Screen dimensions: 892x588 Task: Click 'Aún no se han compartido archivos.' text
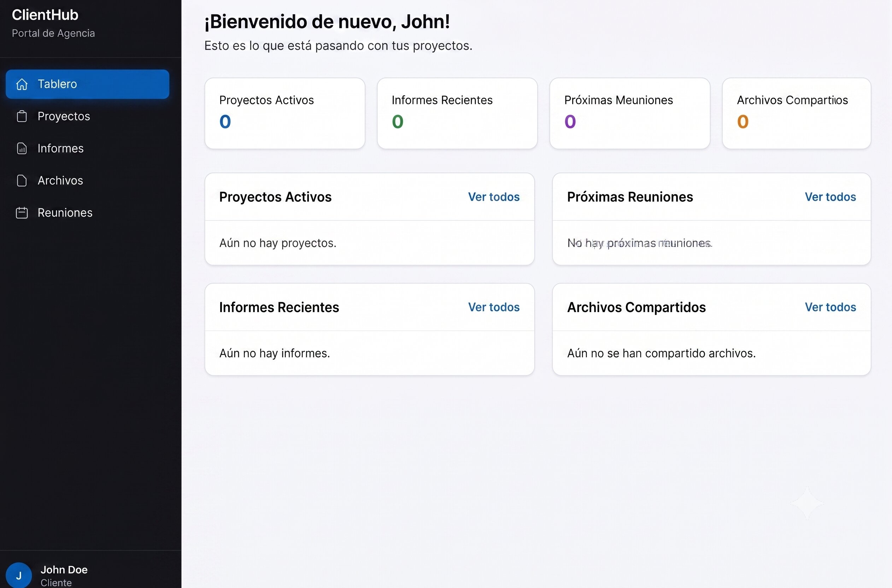[x=662, y=353]
